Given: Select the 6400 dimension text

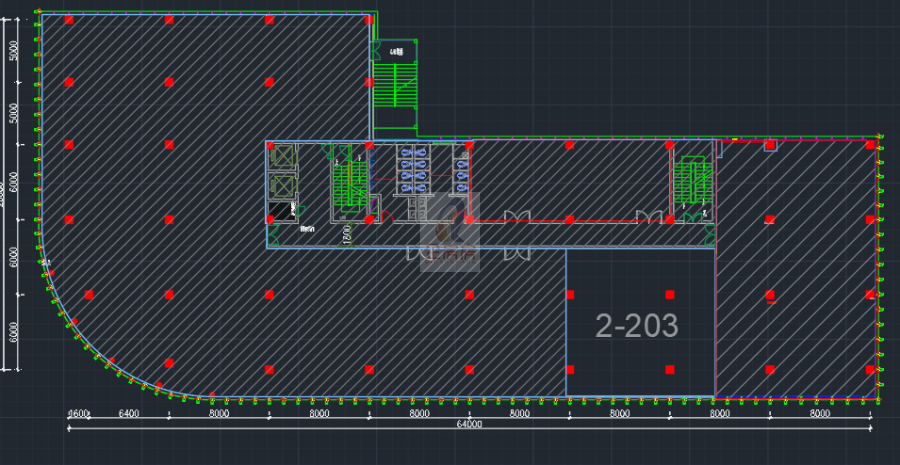Looking at the screenshot, I should point(129,413).
